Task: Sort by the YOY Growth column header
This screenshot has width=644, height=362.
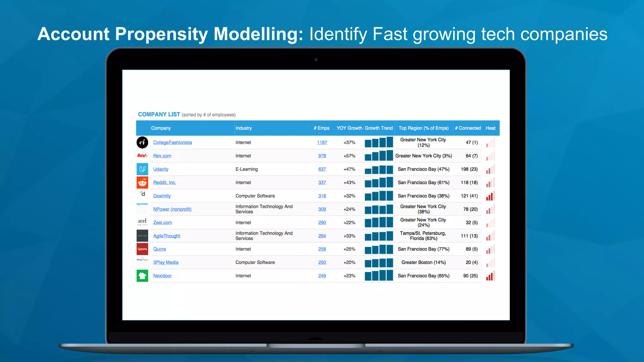Action: [x=349, y=128]
